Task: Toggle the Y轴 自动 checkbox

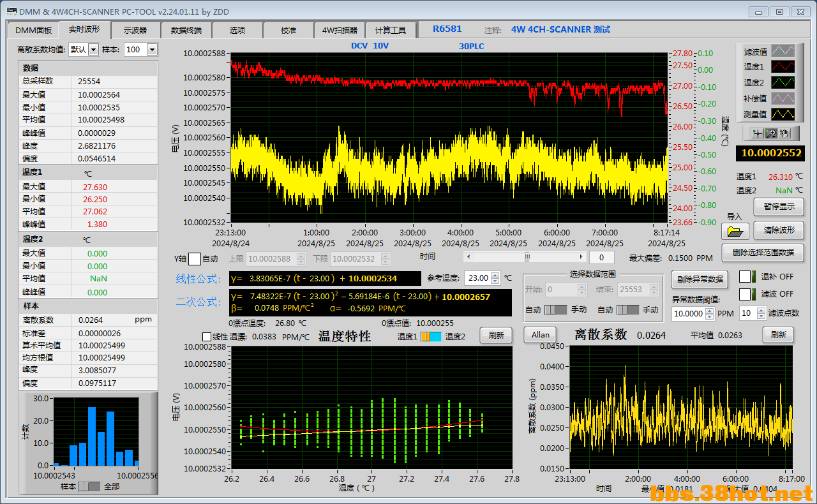Action: 195,258
